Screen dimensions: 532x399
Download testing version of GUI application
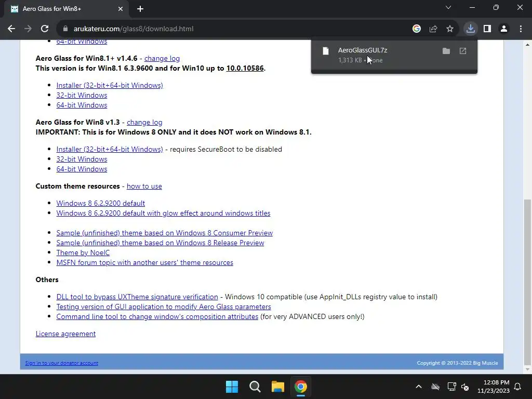[164, 307]
